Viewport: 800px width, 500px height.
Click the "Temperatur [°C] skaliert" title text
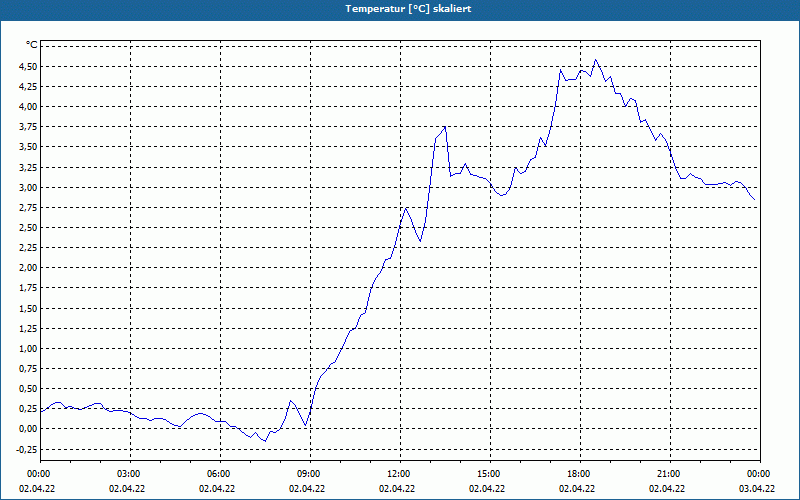pos(408,9)
